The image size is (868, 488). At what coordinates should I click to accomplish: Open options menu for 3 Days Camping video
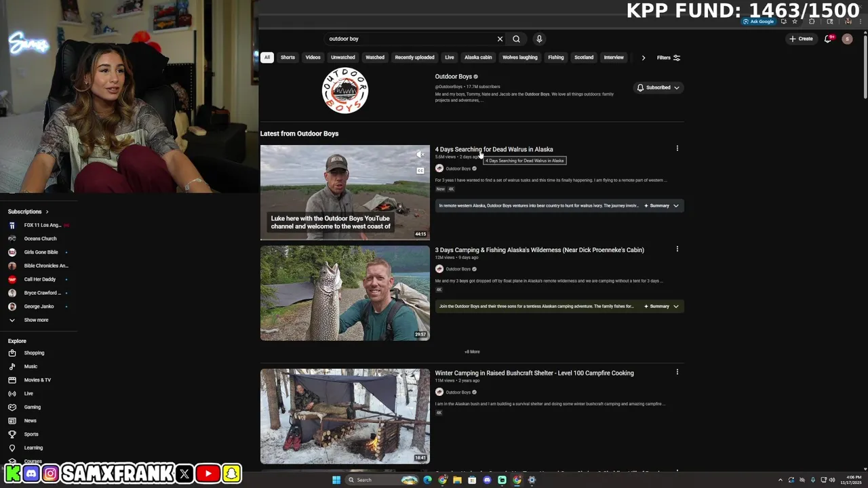(677, 249)
